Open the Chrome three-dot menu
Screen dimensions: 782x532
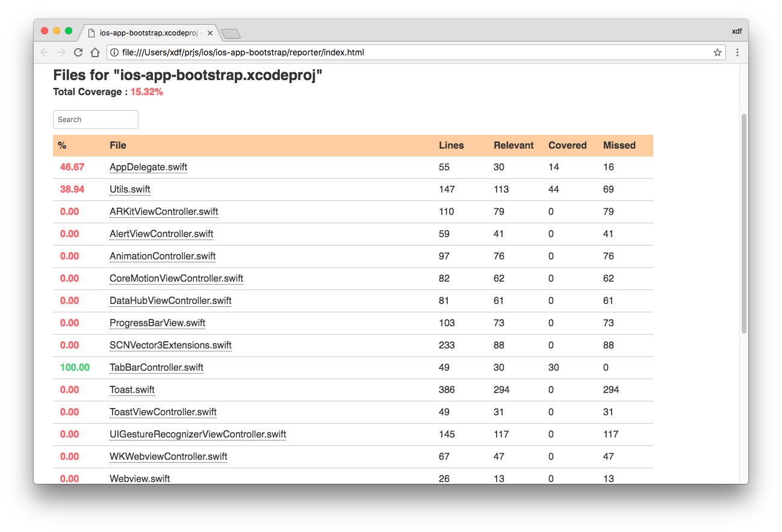tap(737, 53)
